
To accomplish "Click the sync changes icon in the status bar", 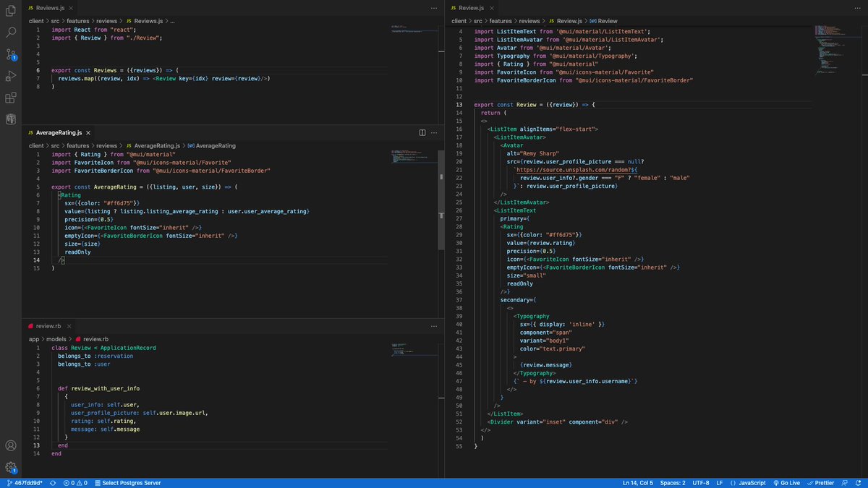I will (x=53, y=482).
